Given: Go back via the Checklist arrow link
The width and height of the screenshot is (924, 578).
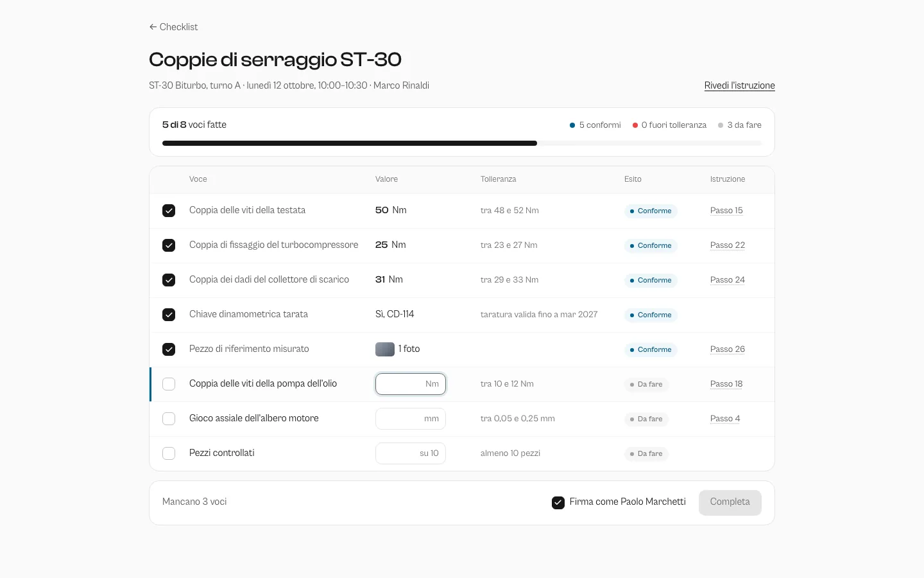Looking at the screenshot, I should pos(173,27).
